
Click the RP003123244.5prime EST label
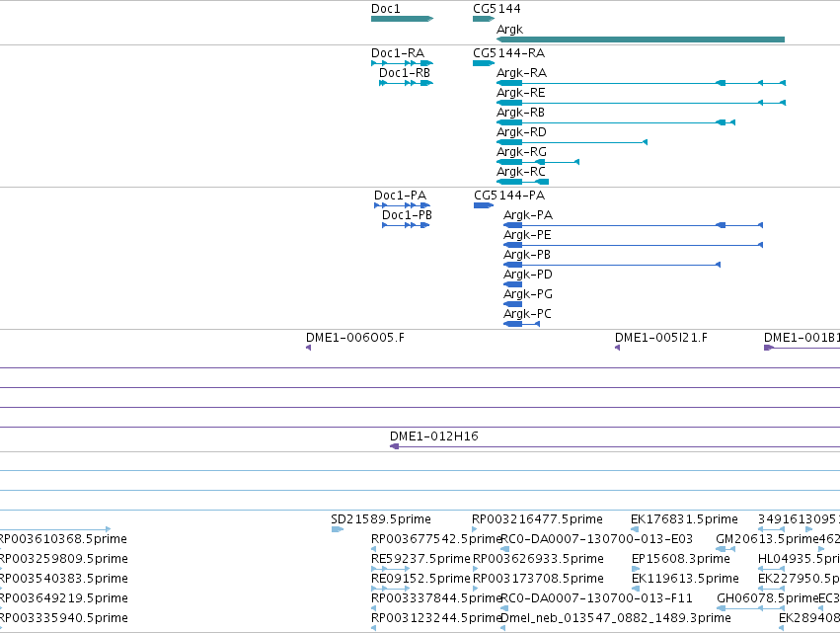[436, 618]
